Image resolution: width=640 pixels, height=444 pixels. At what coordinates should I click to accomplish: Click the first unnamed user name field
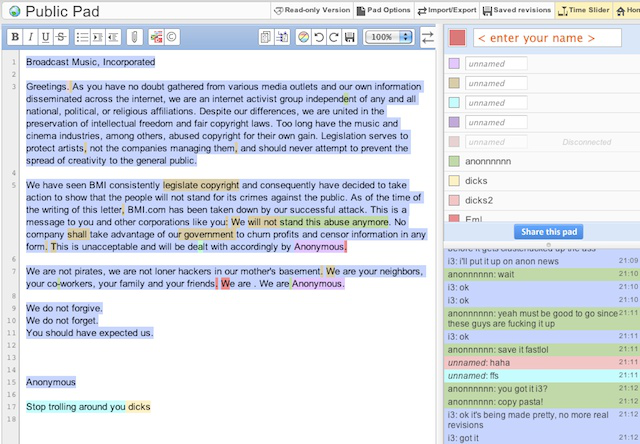coord(496,63)
